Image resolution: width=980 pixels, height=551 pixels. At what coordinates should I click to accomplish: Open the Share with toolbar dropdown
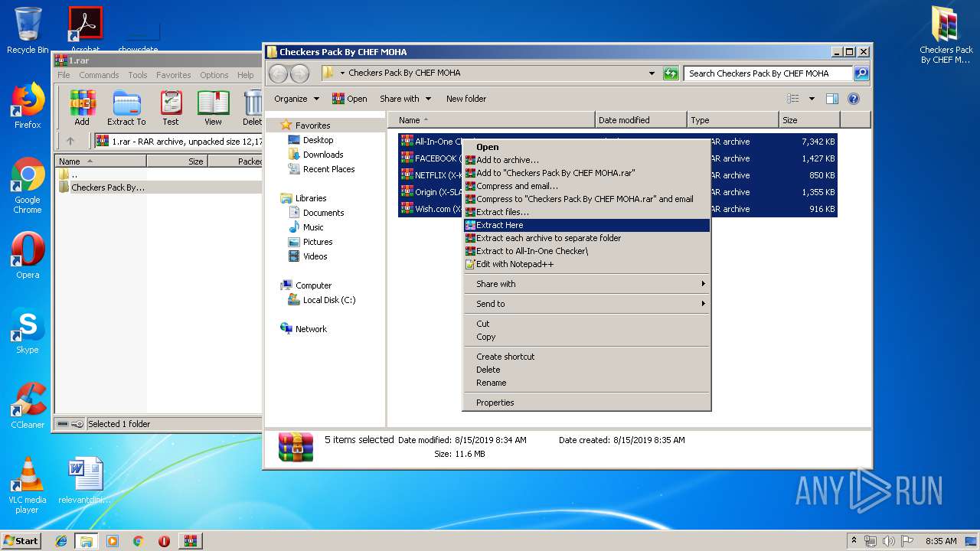(x=405, y=99)
